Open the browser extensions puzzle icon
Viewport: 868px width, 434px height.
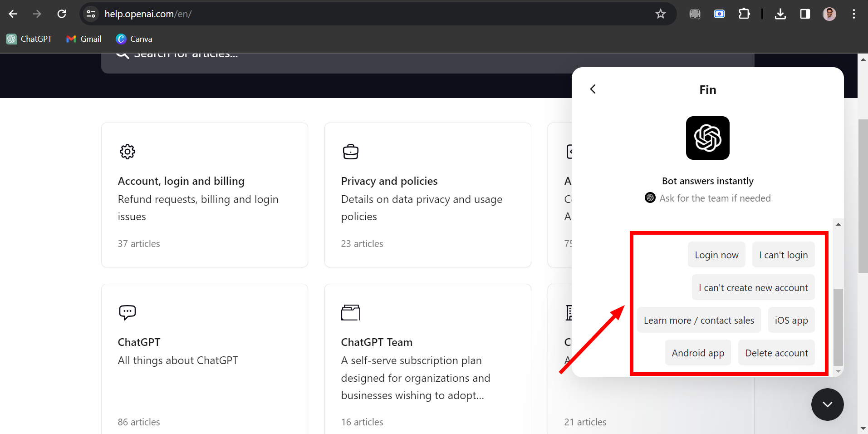(744, 14)
